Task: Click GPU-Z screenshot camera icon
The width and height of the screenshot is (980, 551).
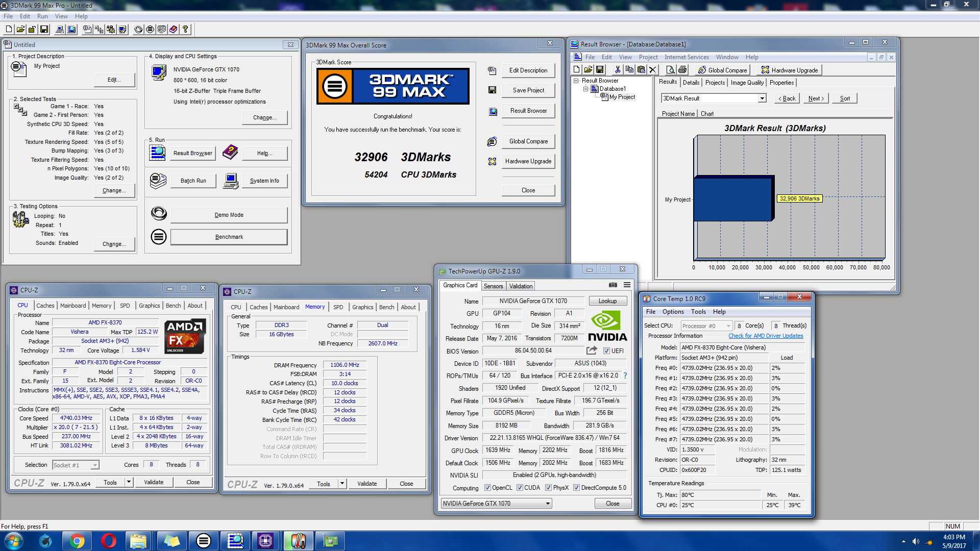Action: 613,285
